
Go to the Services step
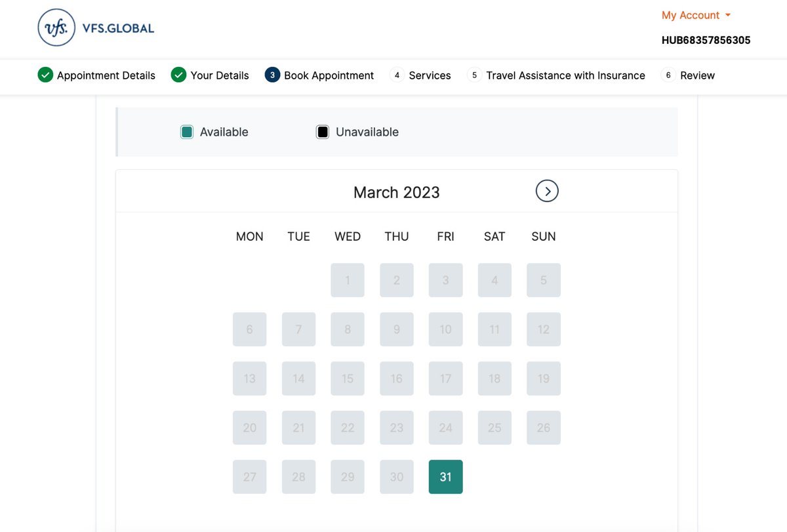point(430,75)
